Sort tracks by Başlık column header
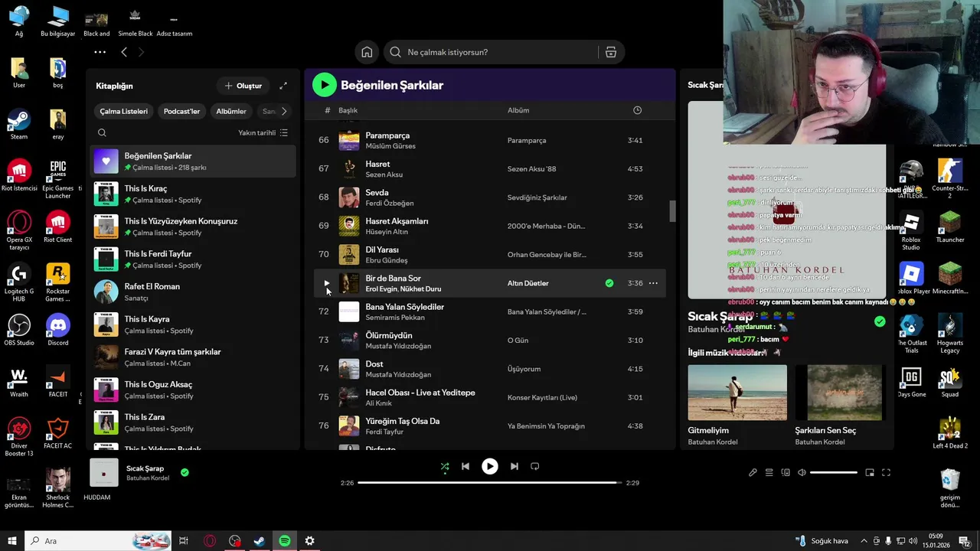Viewport: 980px width, 551px height. point(348,110)
